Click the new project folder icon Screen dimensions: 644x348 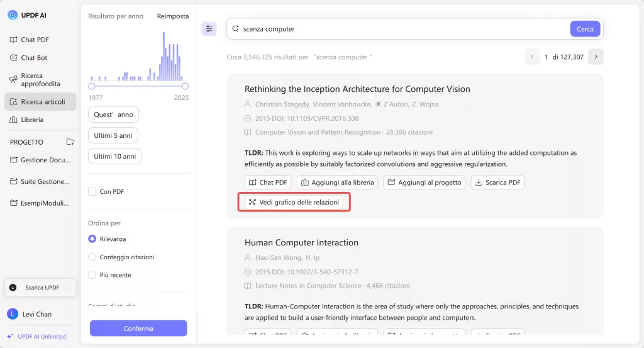pyautogui.click(x=70, y=142)
